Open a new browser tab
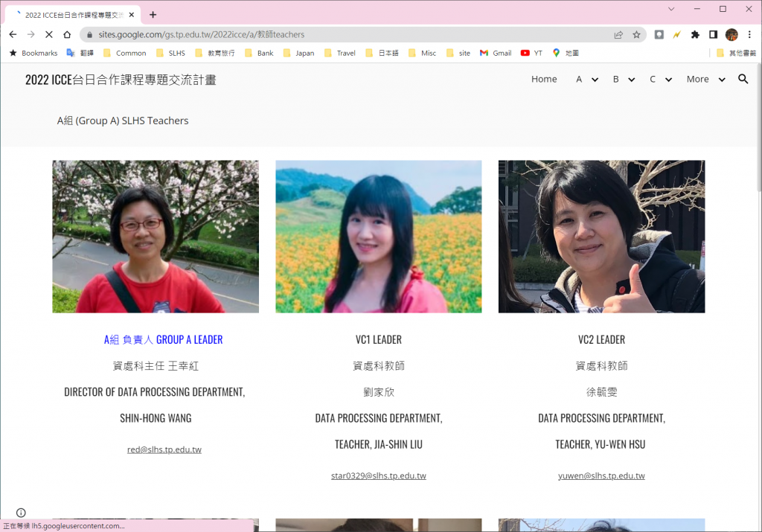Viewport: 762px width, 532px height. [x=153, y=15]
